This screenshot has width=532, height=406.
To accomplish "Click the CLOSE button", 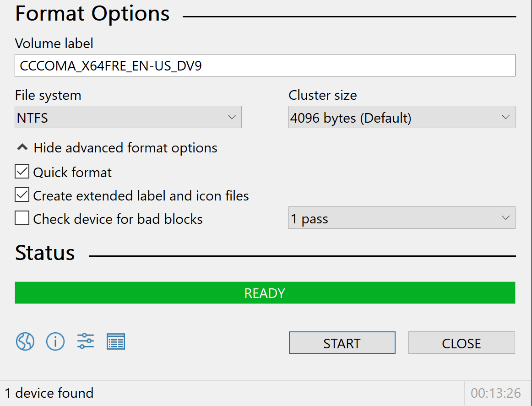I will pyautogui.click(x=461, y=342).
